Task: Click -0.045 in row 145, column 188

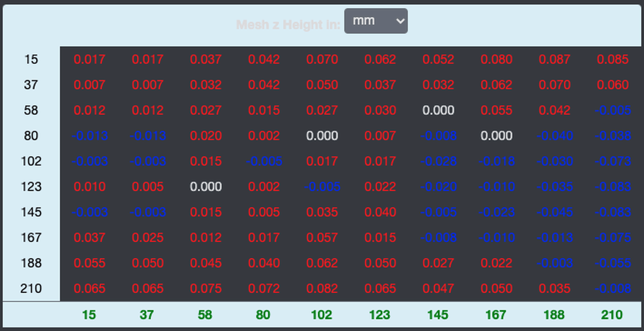Action: coord(554,212)
